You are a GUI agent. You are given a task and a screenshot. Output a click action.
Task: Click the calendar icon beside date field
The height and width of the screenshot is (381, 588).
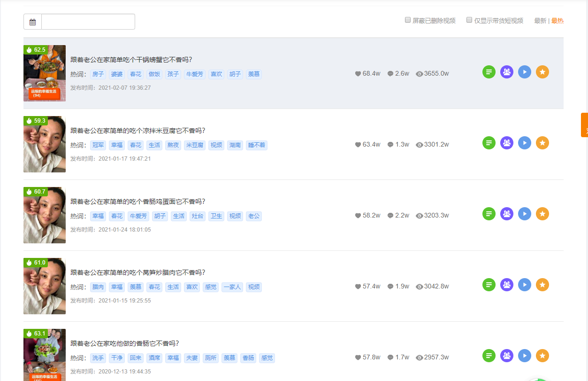point(33,22)
